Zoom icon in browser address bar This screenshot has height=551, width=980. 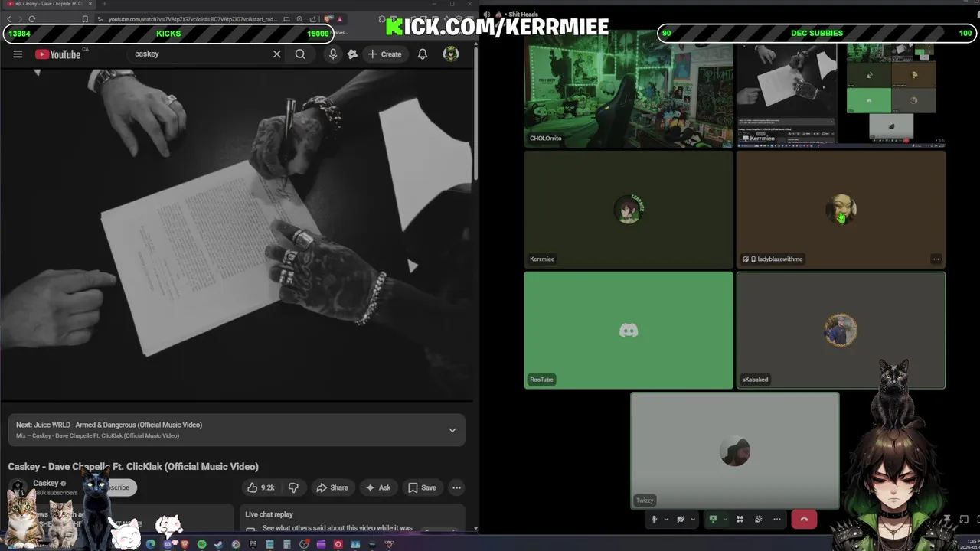pos(299,19)
